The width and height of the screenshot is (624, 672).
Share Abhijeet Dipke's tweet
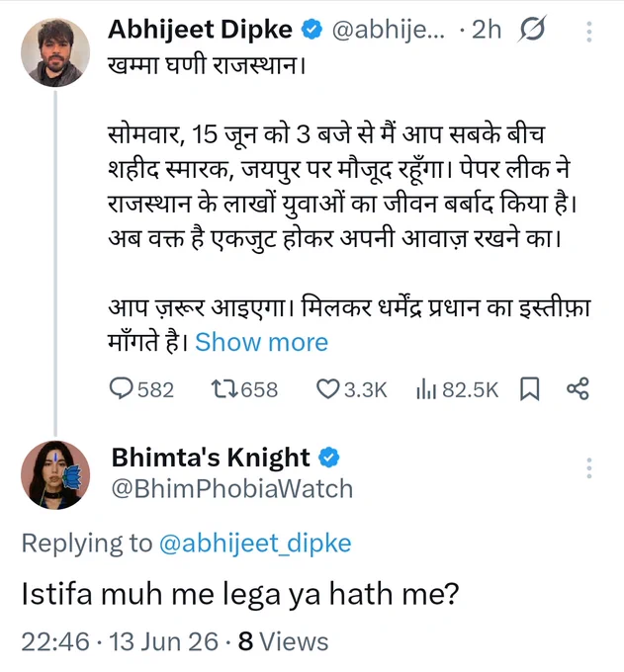click(x=578, y=389)
